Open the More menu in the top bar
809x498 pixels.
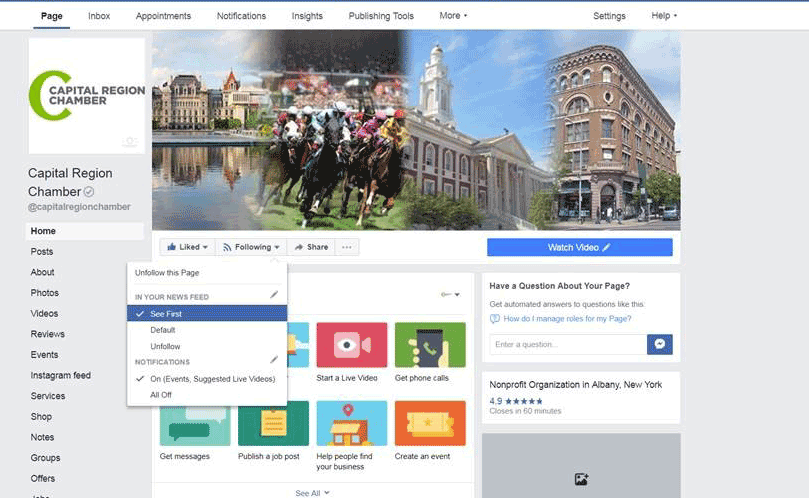click(453, 16)
